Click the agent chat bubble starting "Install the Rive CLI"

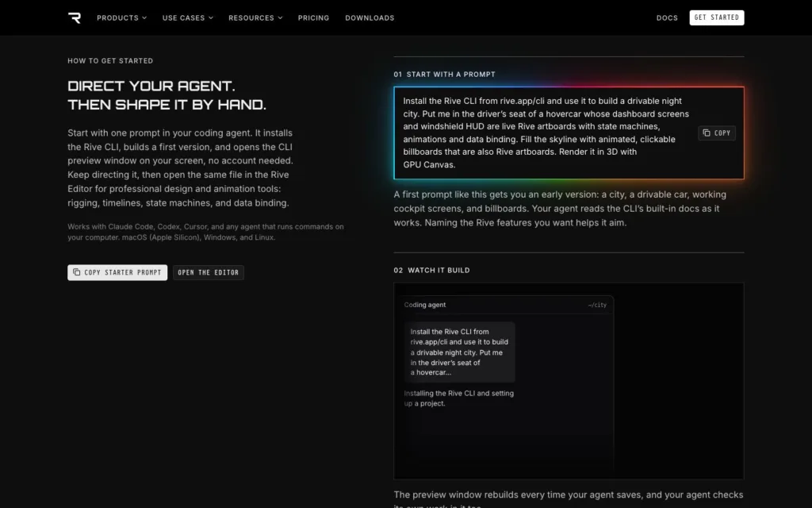pos(459,352)
